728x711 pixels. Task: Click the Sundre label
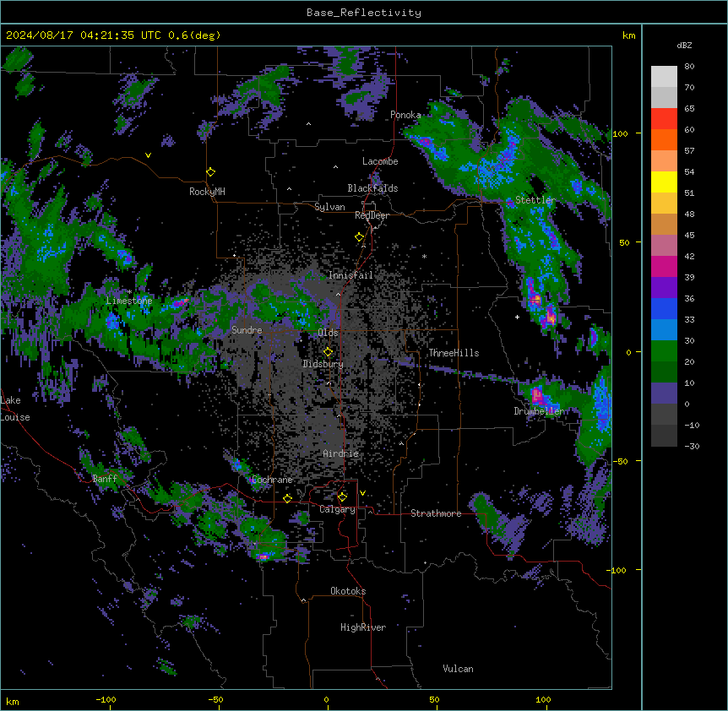(247, 330)
